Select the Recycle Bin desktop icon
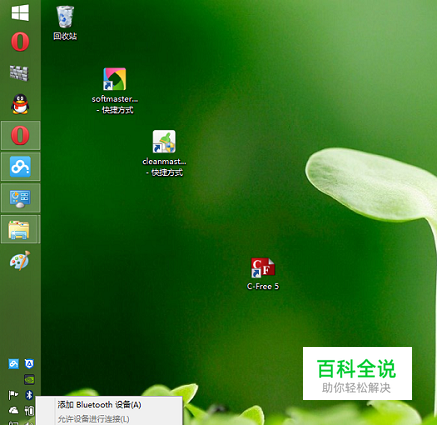437x425 pixels. (x=65, y=23)
